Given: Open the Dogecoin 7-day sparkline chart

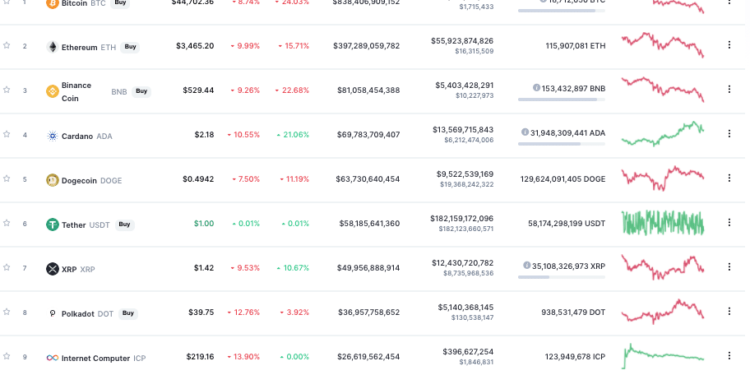Looking at the screenshot, I should [662, 178].
